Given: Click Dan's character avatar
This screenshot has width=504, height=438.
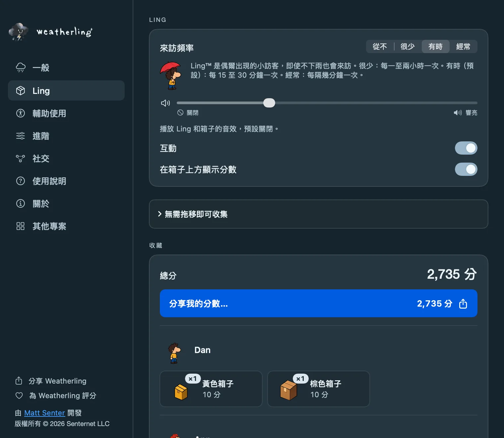Looking at the screenshot, I should pos(174,353).
